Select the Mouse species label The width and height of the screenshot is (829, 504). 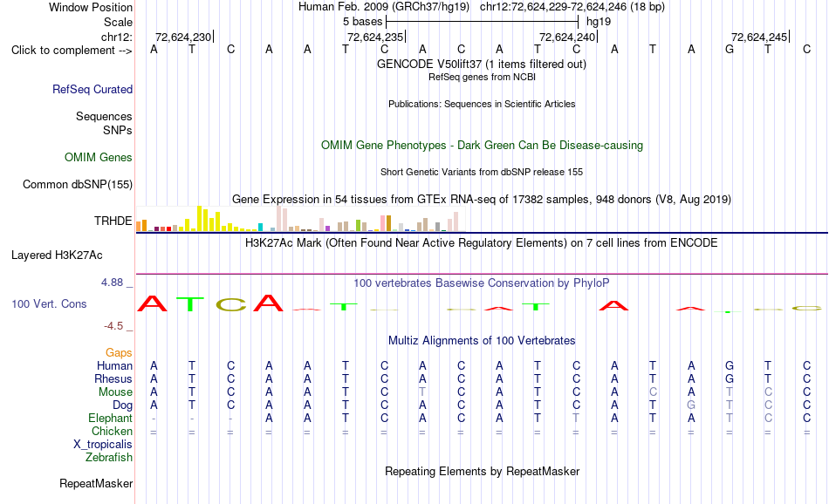[116, 392]
